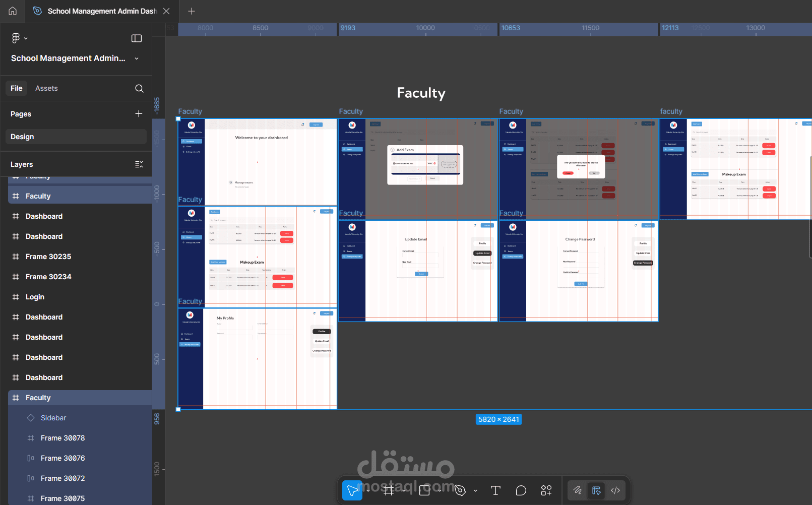This screenshot has width=812, height=505.
Task: Click the auto layout icon beside Frame 30072
Action: coord(31,478)
